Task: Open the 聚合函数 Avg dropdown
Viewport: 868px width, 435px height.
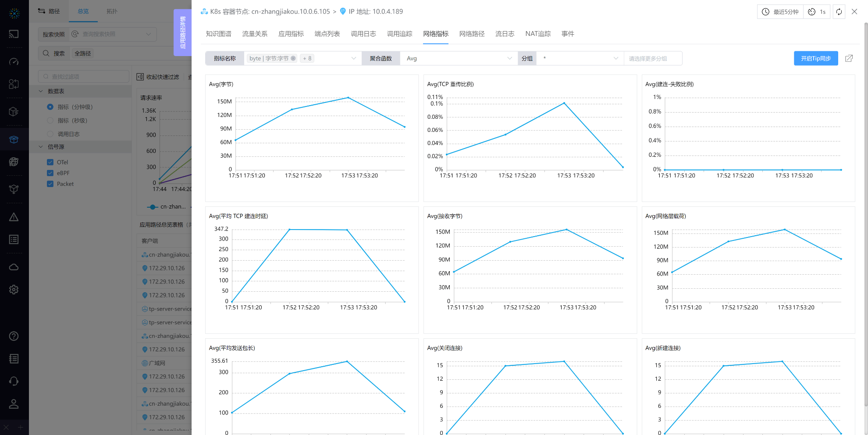Action: click(458, 58)
